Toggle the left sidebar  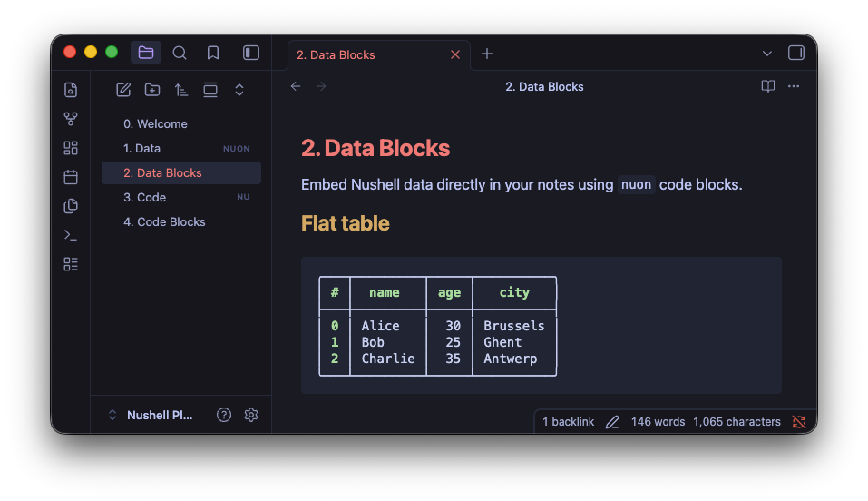point(250,53)
